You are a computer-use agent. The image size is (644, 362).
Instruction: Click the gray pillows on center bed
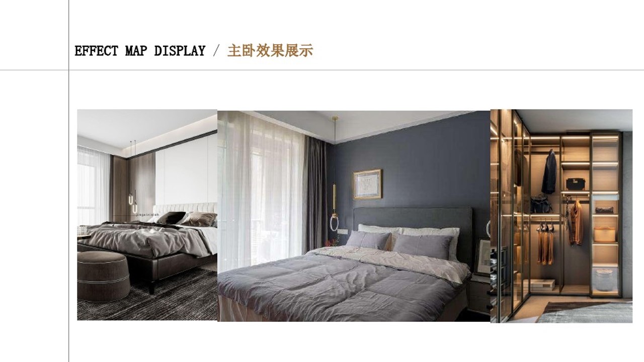pyautogui.click(x=400, y=244)
